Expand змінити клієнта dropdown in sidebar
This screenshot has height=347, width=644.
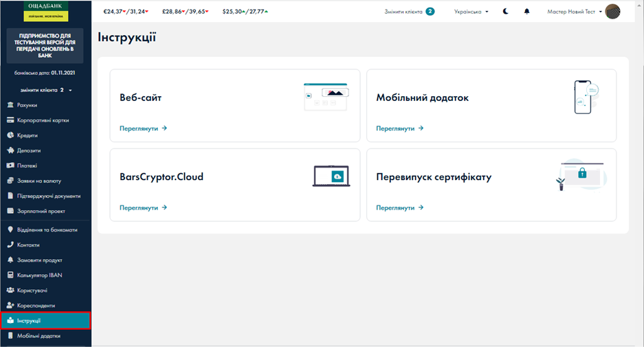click(x=45, y=90)
